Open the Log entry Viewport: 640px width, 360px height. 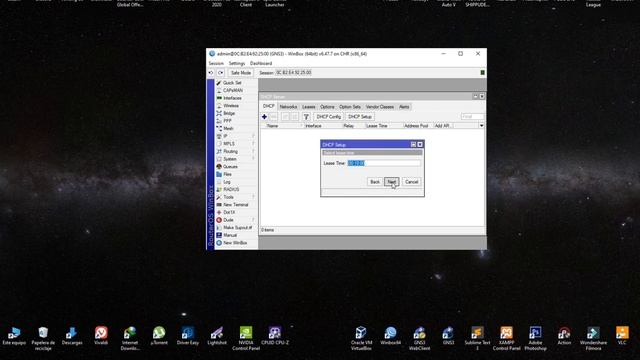pyautogui.click(x=227, y=182)
